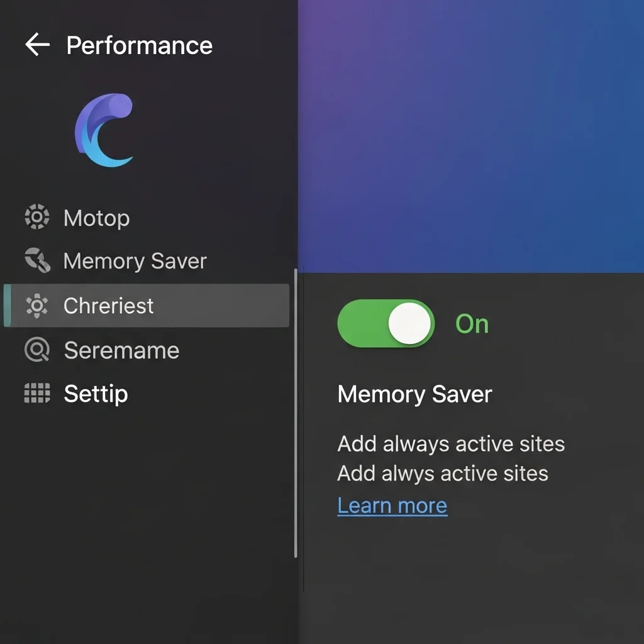The height and width of the screenshot is (644, 644).
Task: Open the Settip sidebar entry
Action: coord(96,394)
